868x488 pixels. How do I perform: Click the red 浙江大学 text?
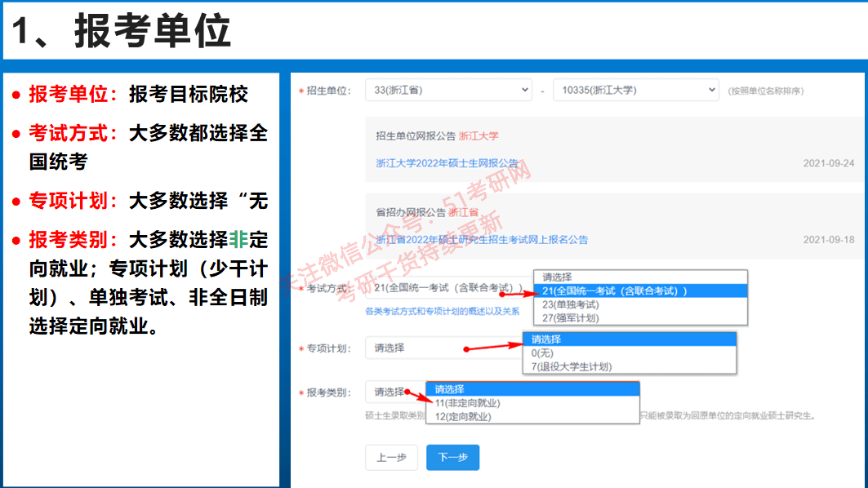pyautogui.click(x=479, y=136)
